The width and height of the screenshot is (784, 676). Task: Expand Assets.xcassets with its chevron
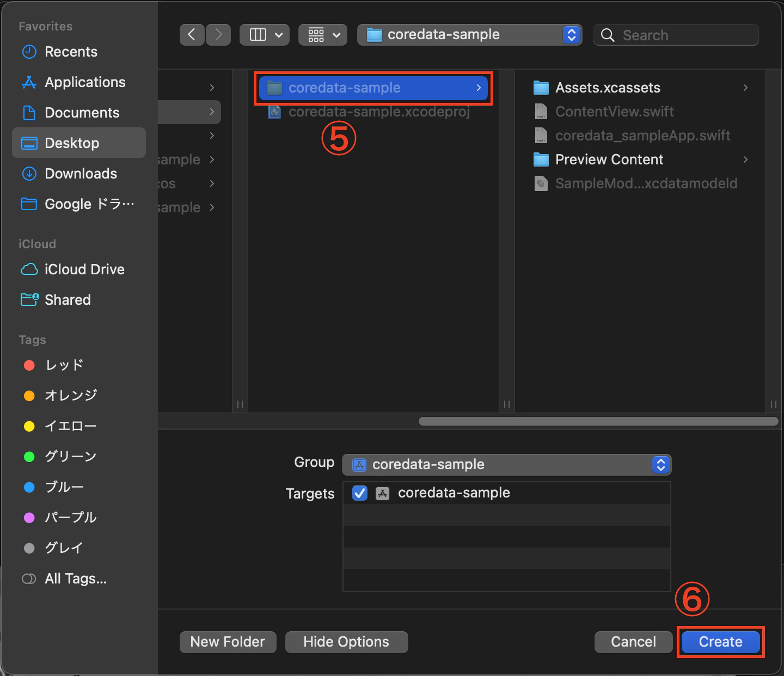click(x=745, y=88)
